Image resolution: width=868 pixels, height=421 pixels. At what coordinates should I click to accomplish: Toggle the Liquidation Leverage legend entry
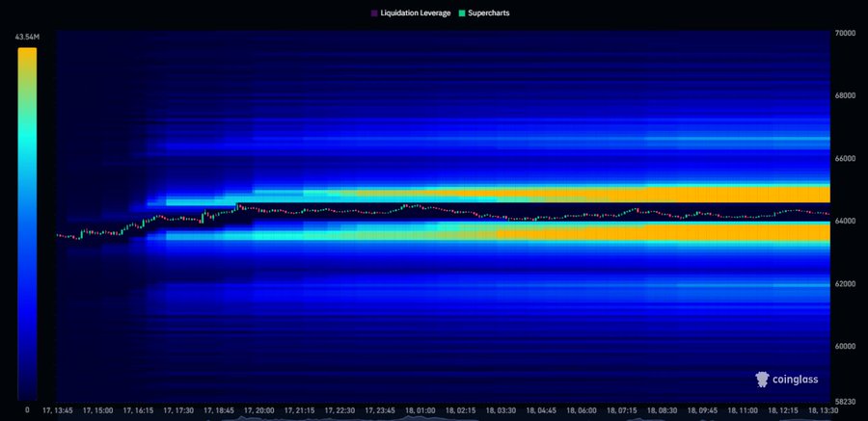pos(410,13)
